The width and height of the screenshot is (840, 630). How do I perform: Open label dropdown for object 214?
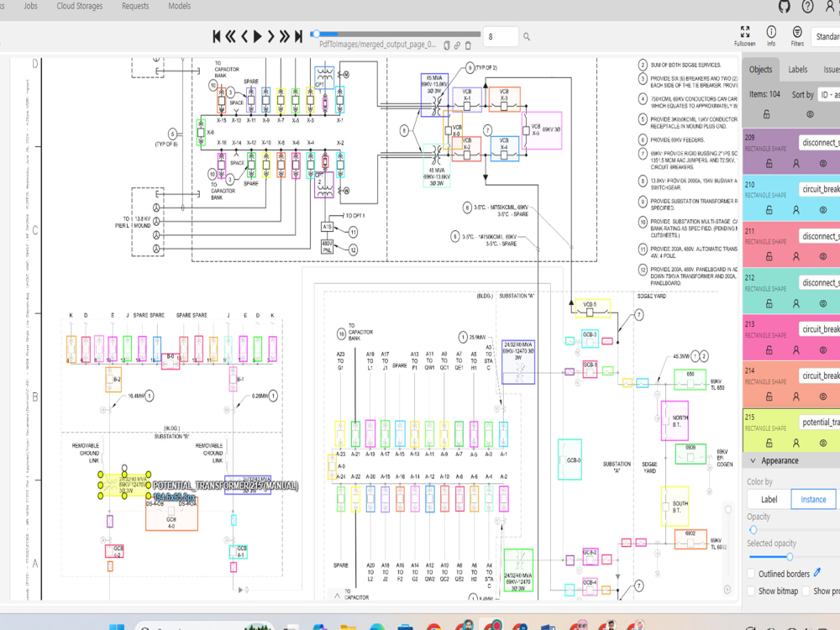(x=820, y=375)
